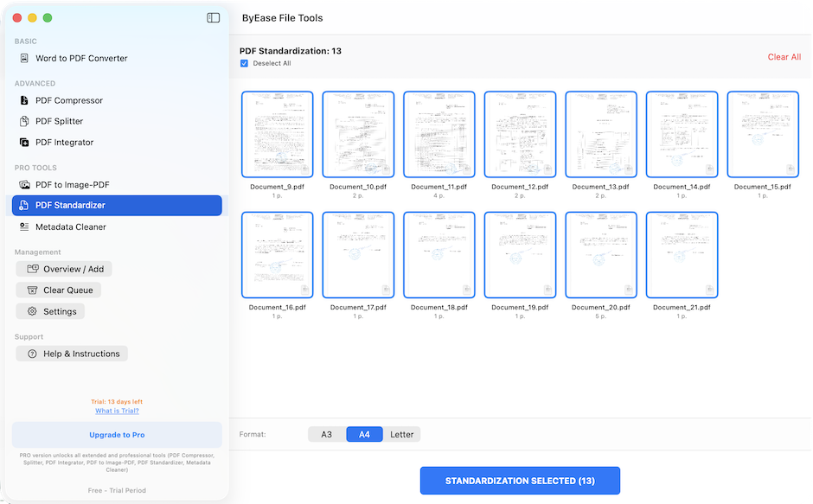
Task: Toggle the sidebar panel icon
Action: 213,17
